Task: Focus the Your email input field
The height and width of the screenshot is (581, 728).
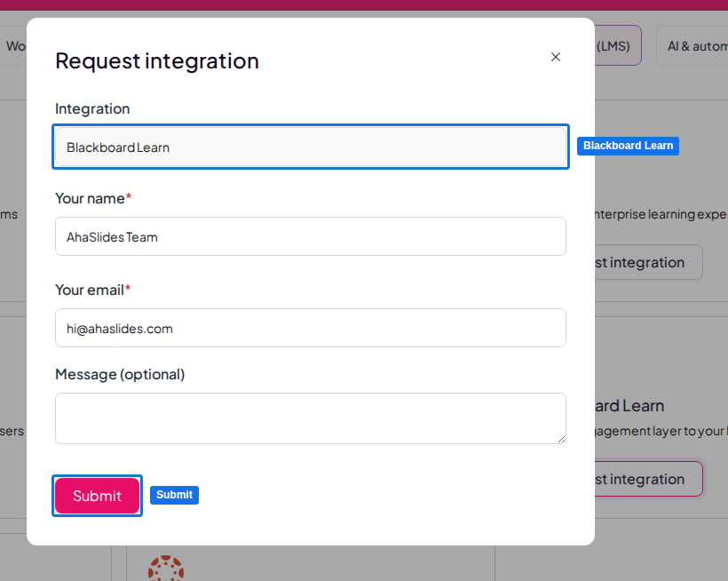Action: click(x=310, y=328)
